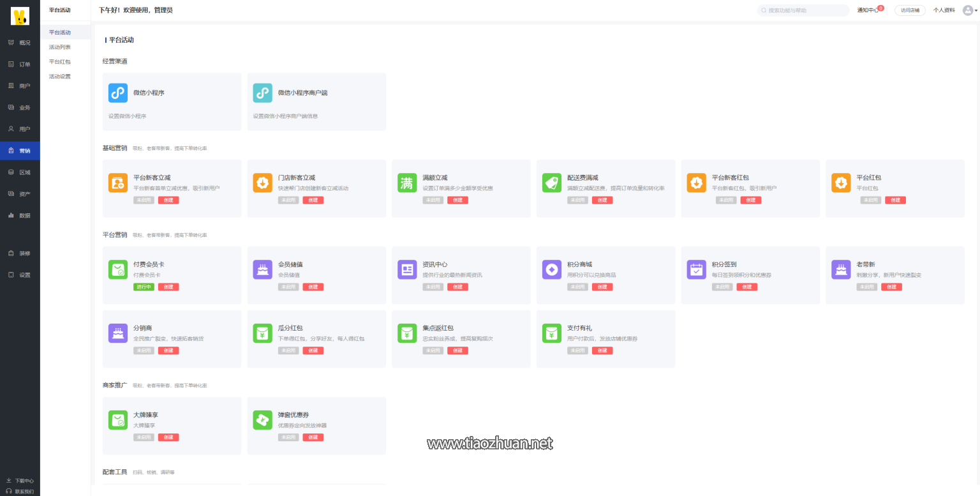The image size is (980, 496).
Task: Open the user avatar dropdown menu
Action: tap(970, 10)
